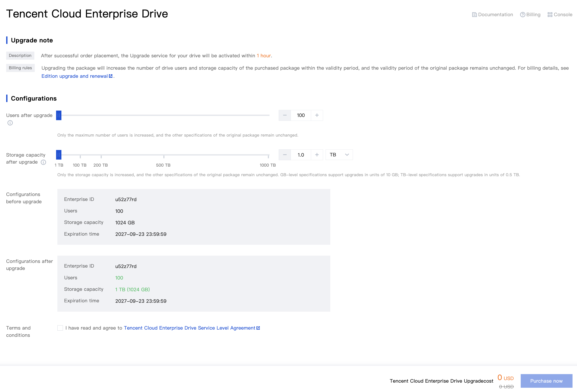Check the agree to Service Level Agreement box
The image size is (577, 392).
point(60,328)
